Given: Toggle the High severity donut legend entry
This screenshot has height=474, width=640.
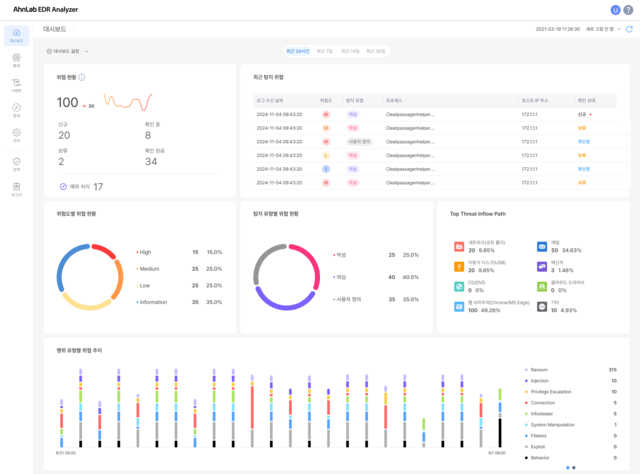Looking at the screenshot, I should pos(144,252).
